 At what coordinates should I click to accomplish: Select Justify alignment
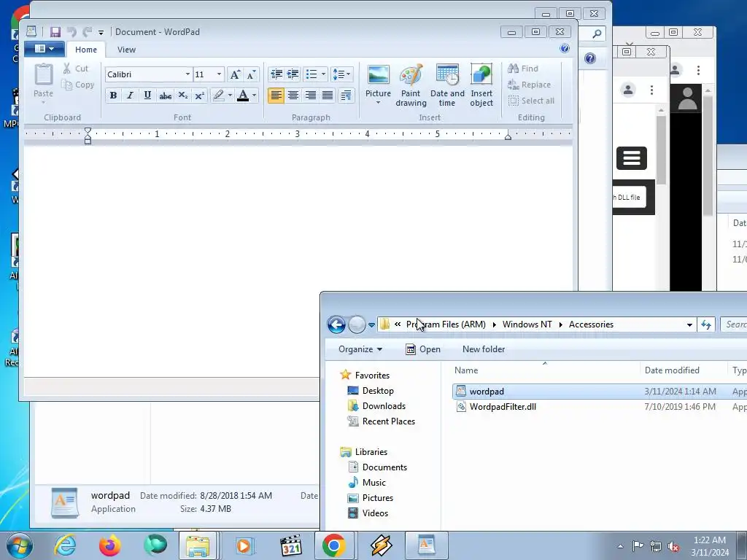click(328, 96)
